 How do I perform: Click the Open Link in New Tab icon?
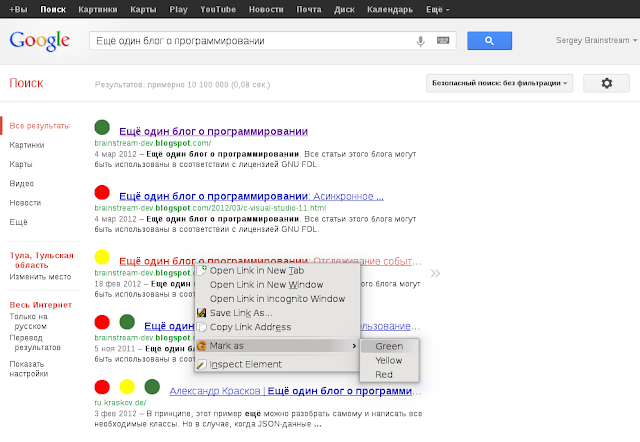[201, 270]
